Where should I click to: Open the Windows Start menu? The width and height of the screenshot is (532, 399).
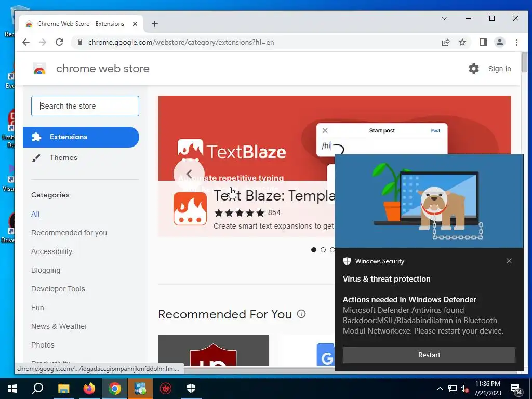click(x=12, y=389)
